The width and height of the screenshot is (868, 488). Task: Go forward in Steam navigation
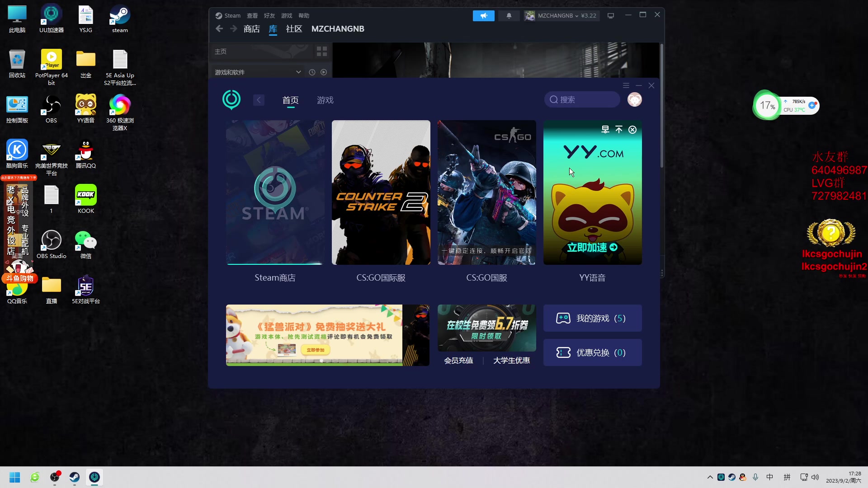pos(233,29)
